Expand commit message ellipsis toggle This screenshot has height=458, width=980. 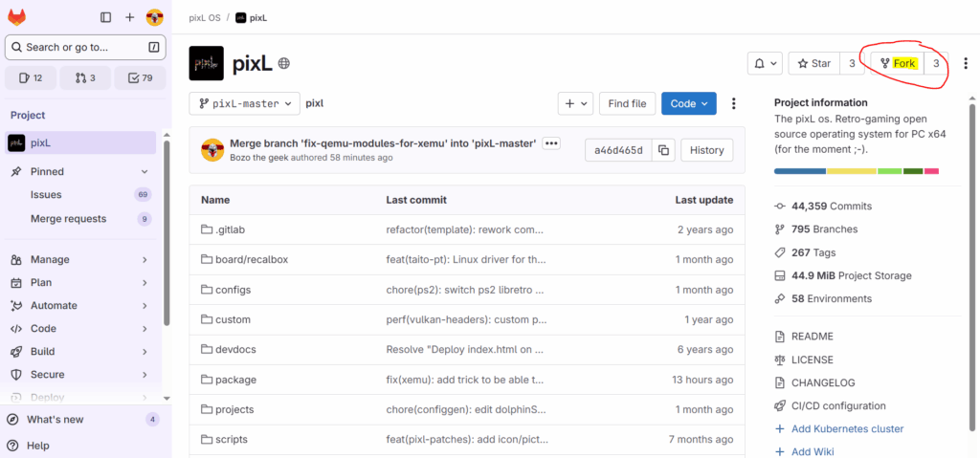551,143
